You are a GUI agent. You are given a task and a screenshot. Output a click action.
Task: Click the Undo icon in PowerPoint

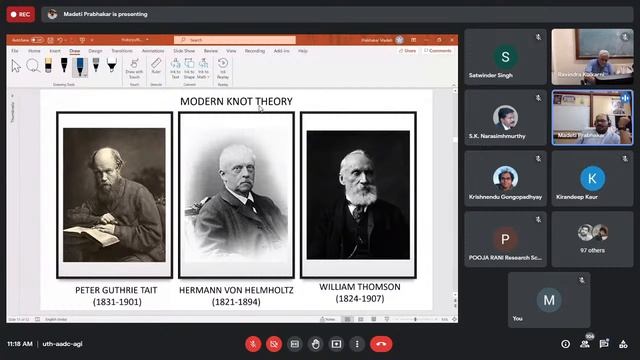click(x=60, y=40)
